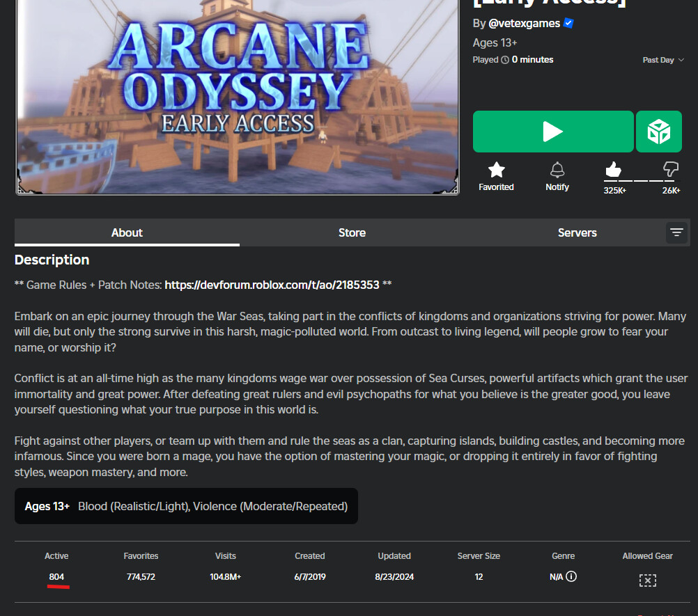Open the devforum patch notes link
Screen dimensions: 698x616
[272, 285]
